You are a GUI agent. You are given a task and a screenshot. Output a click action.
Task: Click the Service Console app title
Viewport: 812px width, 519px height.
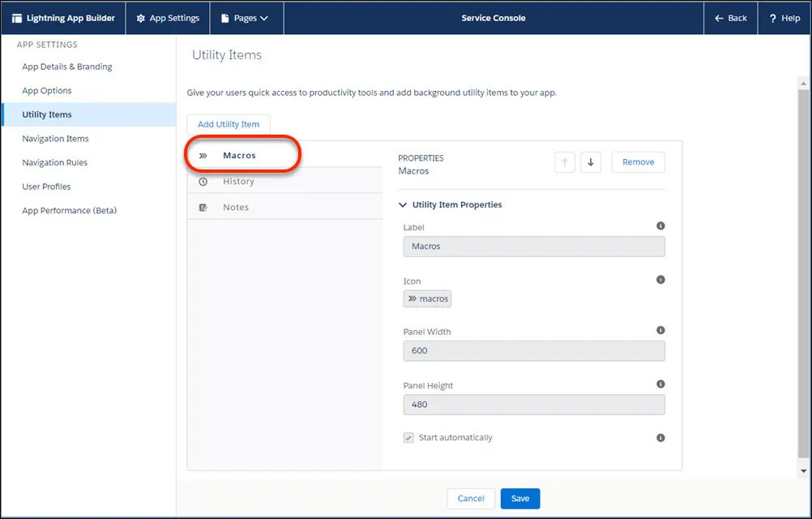pos(494,18)
